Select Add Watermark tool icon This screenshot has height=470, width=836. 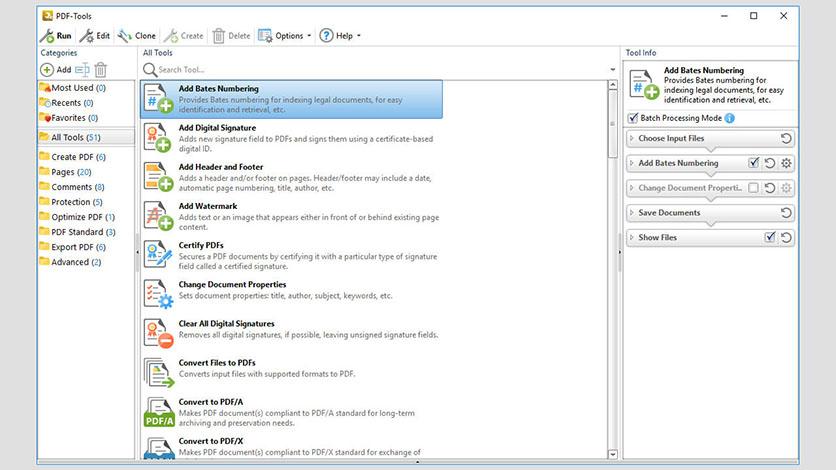(158, 216)
